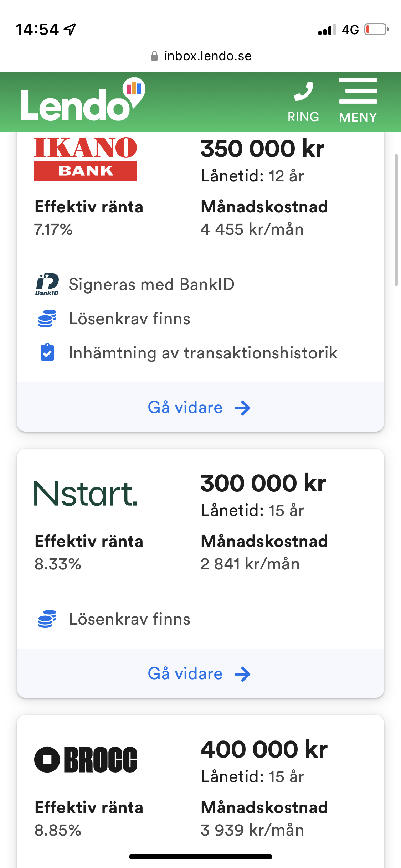
Task: Select the 400 000 kr loan amount
Action: [x=264, y=749]
